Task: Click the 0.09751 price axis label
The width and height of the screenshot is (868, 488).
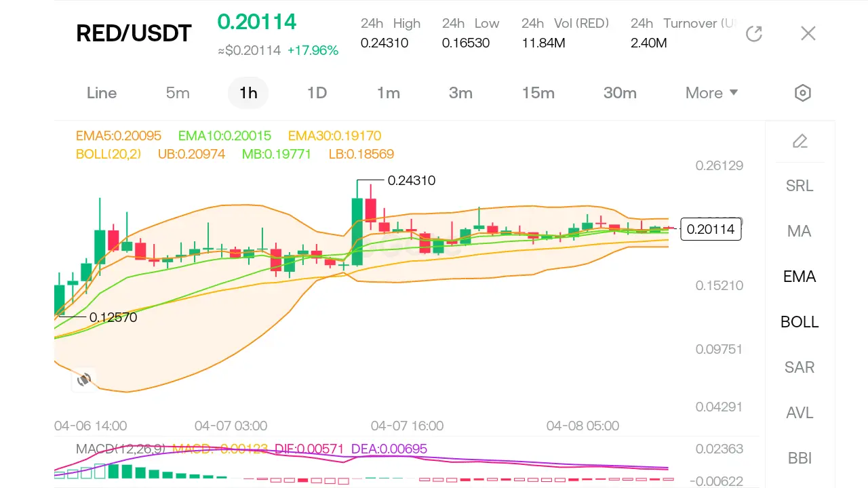Action: tap(719, 349)
